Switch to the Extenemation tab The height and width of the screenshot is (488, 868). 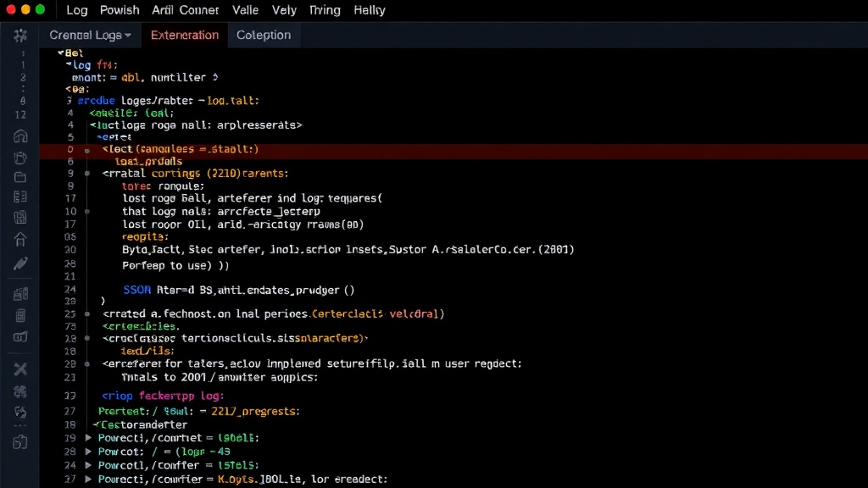184,35
